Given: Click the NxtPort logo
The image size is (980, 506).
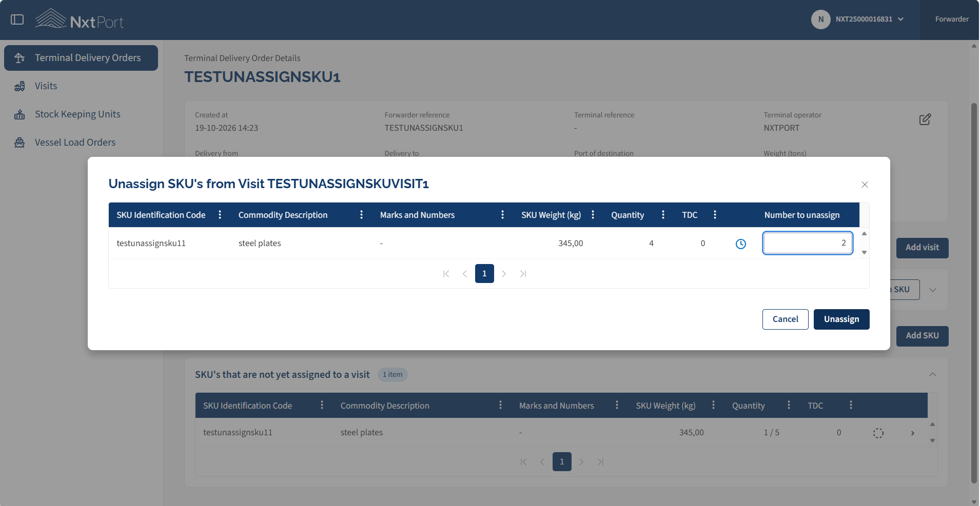Looking at the screenshot, I should pos(80,19).
